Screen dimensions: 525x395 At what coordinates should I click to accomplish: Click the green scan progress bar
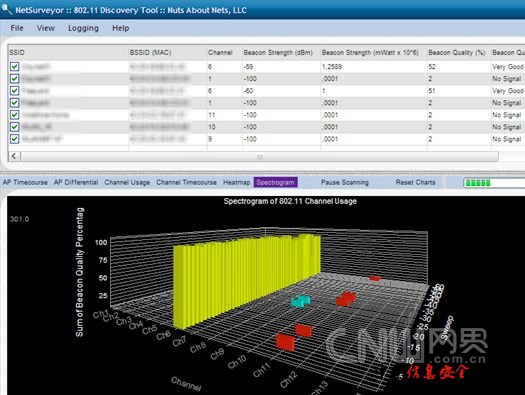494,183
